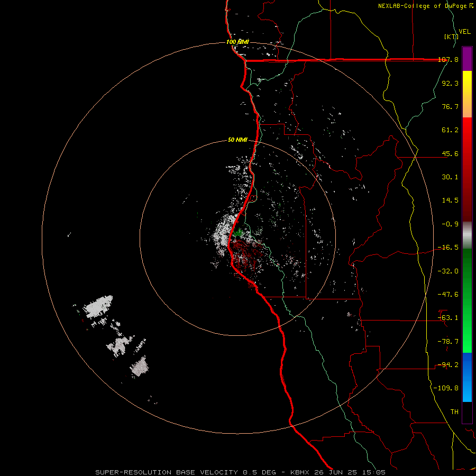
Task: Click the 50 NMI range ring label
Action: tap(237, 140)
